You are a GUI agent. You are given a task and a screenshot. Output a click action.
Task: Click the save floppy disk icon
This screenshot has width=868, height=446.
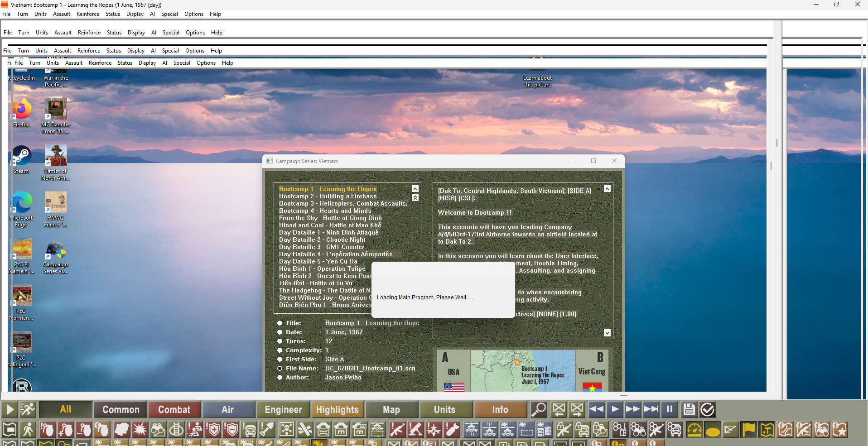click(689, 409)
